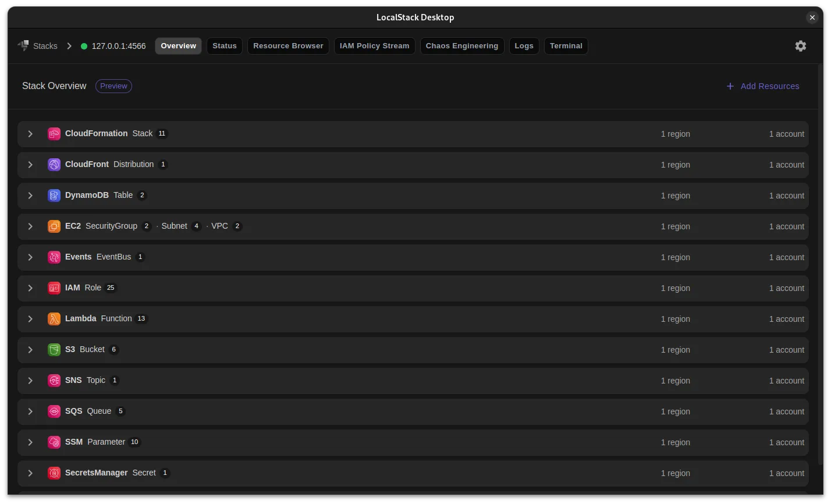Click the IAM service icon
The width and height of the screenshot is (831, 504).
(x=54, y=288)
